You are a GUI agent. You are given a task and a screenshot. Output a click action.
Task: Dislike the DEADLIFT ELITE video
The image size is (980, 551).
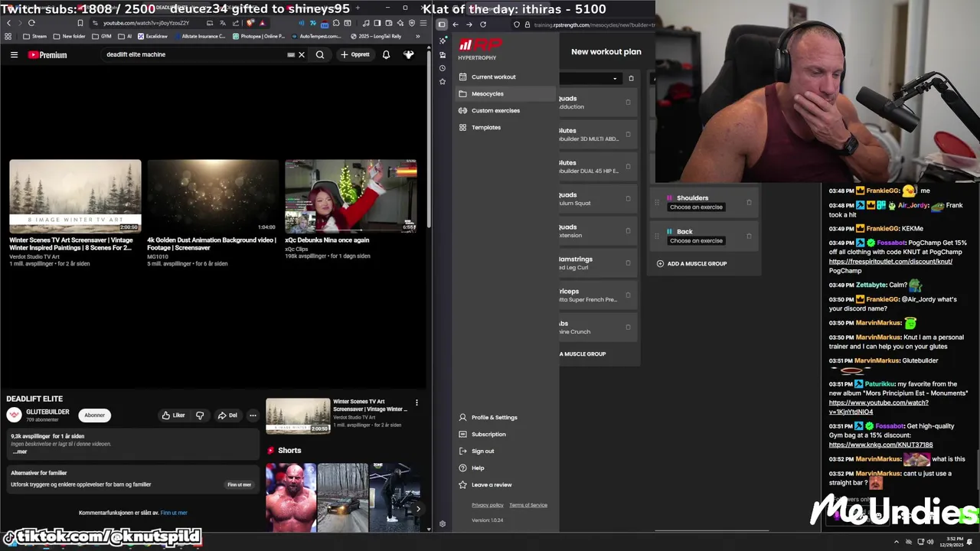200,415
